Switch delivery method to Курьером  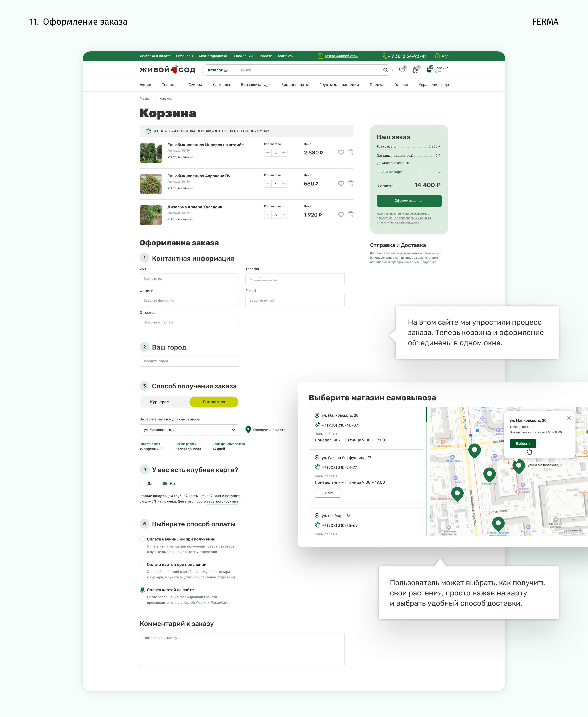coord(160,402)
